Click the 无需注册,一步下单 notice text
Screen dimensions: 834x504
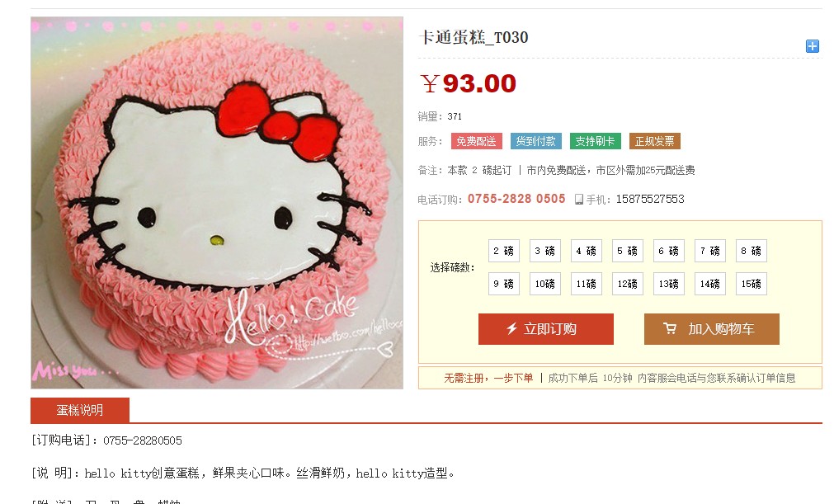coord(488,378)
